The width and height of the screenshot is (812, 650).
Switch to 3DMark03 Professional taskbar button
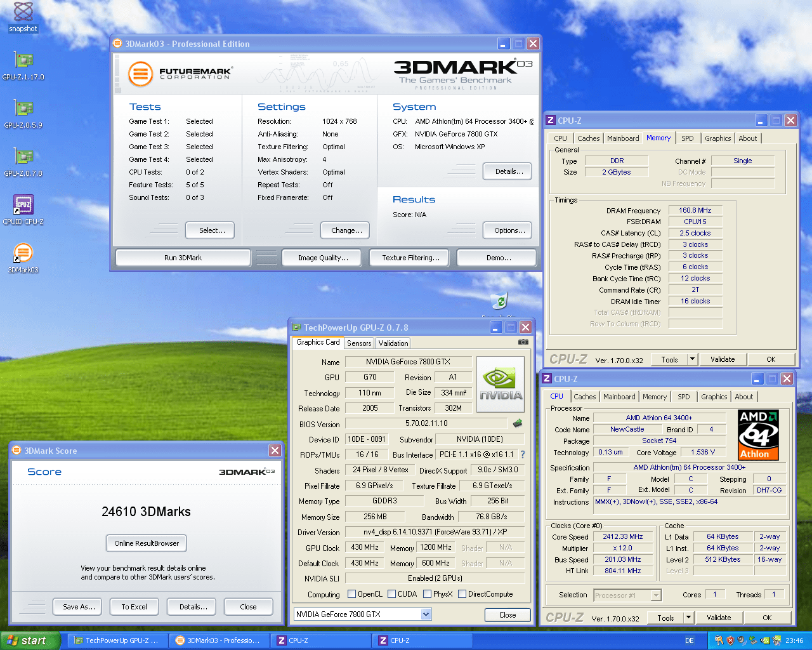click(219, 640)
